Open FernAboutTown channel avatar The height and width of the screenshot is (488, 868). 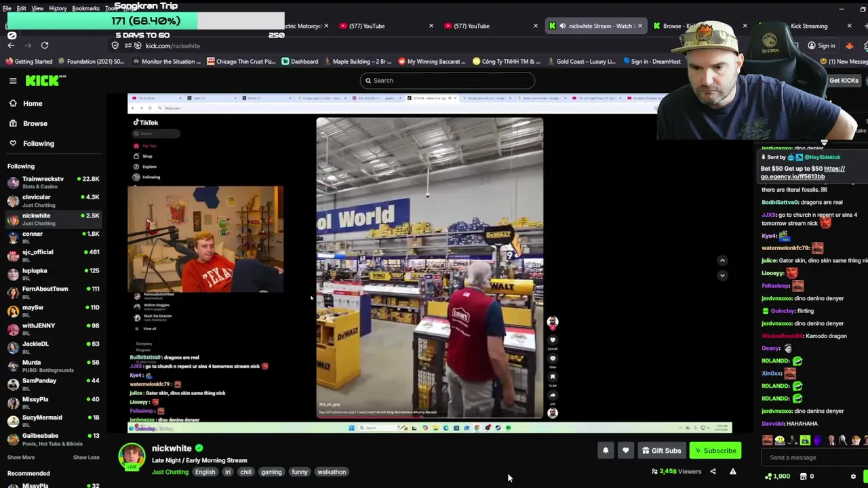click(13, 292)
